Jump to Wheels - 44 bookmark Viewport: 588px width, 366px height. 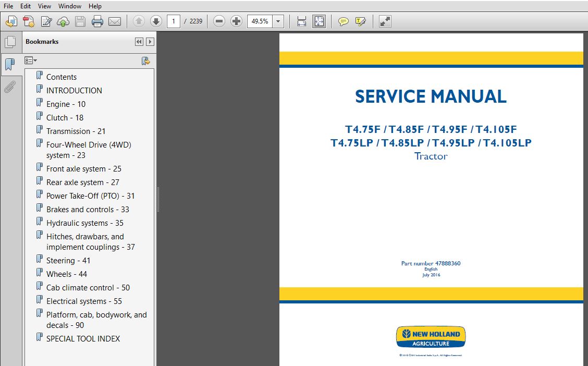point(67,274)
